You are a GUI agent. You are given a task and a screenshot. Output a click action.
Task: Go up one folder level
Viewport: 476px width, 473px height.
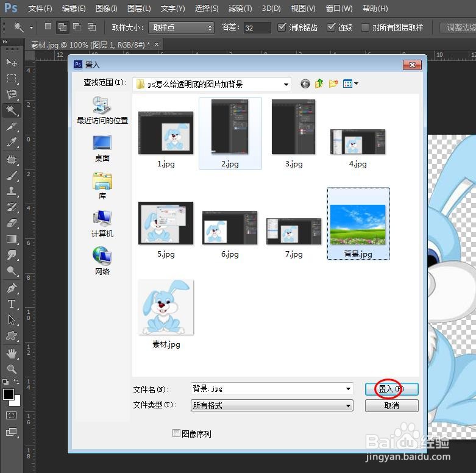[x=319, y=84]
